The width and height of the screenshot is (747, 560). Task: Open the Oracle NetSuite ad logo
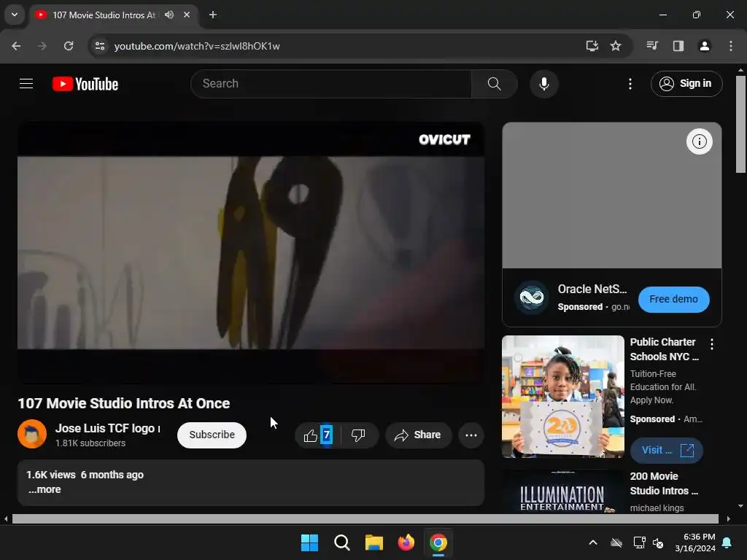(531, 297)
